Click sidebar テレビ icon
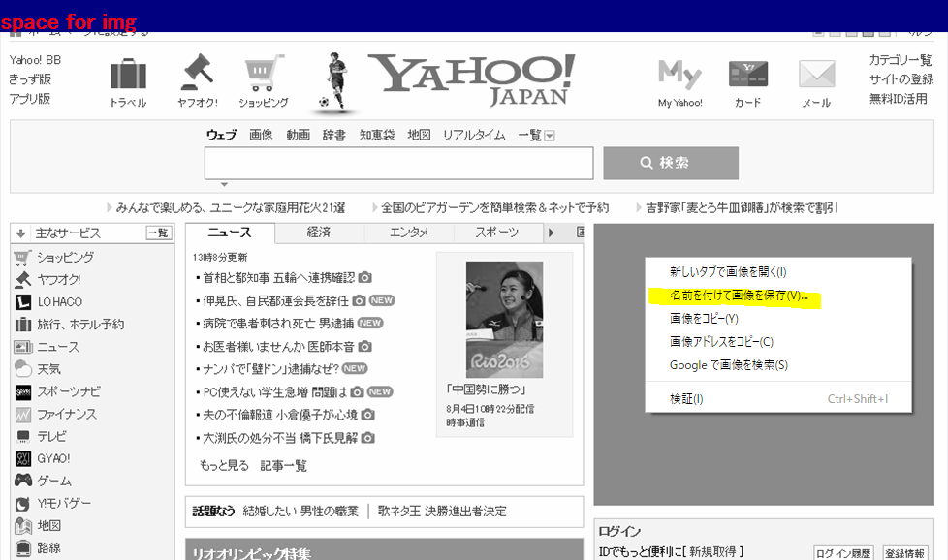The height and width of the screenshot is (560, 948). pyautogui.click(x=22, y=437)
